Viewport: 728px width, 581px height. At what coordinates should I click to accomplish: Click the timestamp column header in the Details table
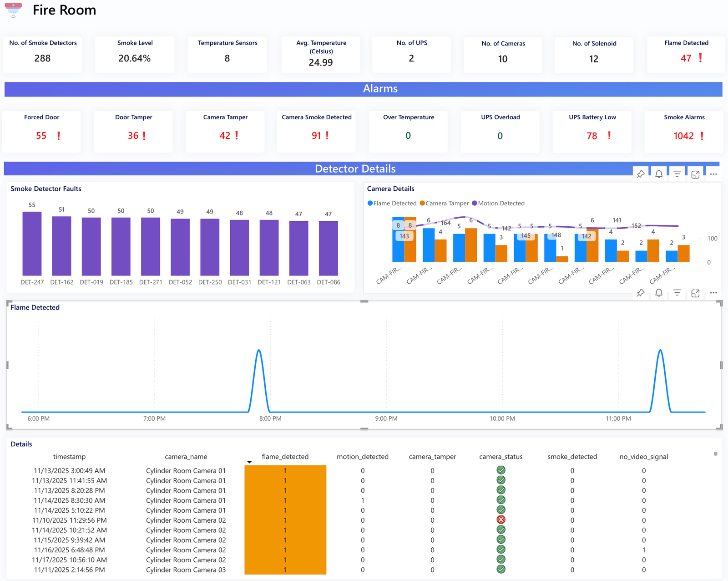[69, 457]
